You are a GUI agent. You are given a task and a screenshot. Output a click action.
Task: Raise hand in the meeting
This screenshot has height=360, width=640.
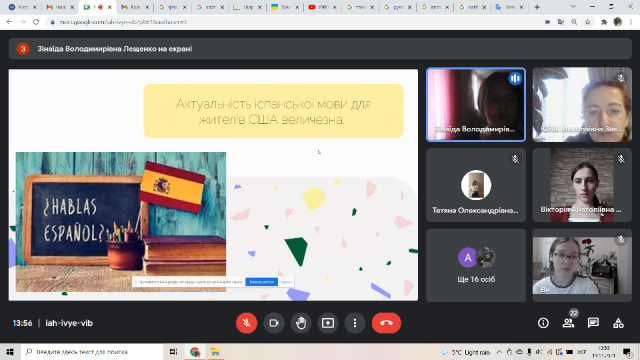[x=301, y=323]
